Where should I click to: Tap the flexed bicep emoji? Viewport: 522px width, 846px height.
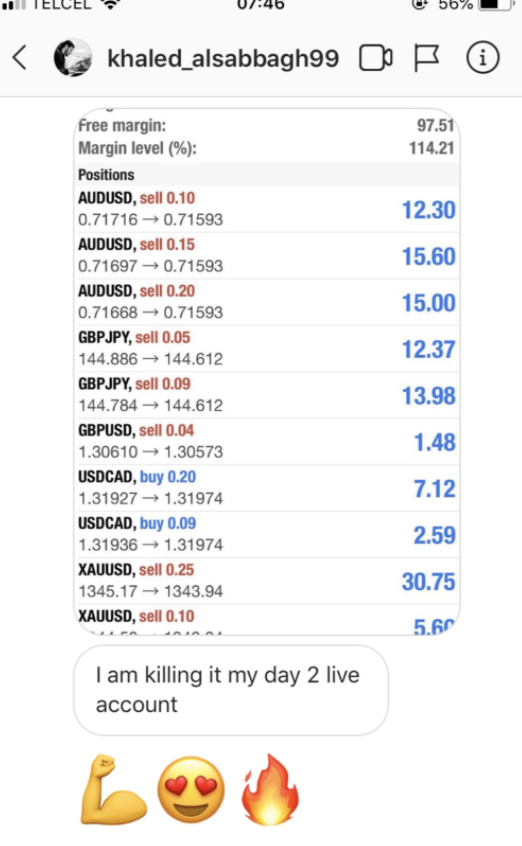point(113,790)
